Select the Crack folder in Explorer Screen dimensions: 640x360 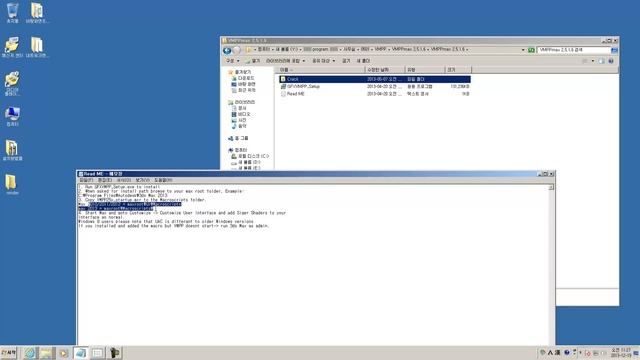(x=375, y=79)
